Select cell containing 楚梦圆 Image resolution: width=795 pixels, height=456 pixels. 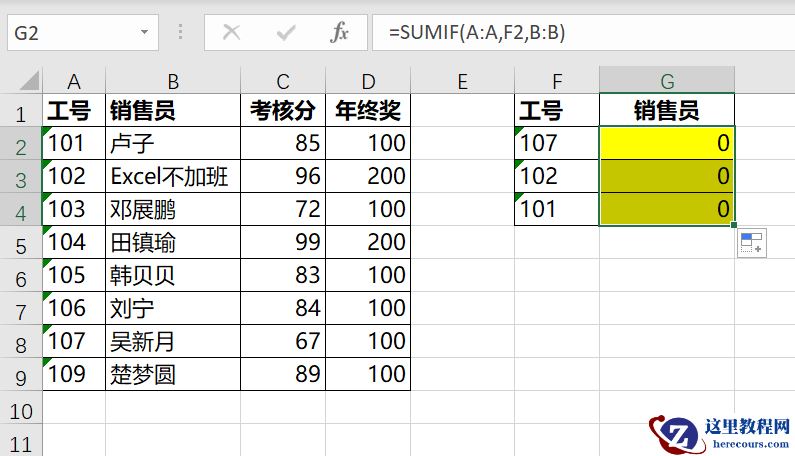click(x=173, y=374)
